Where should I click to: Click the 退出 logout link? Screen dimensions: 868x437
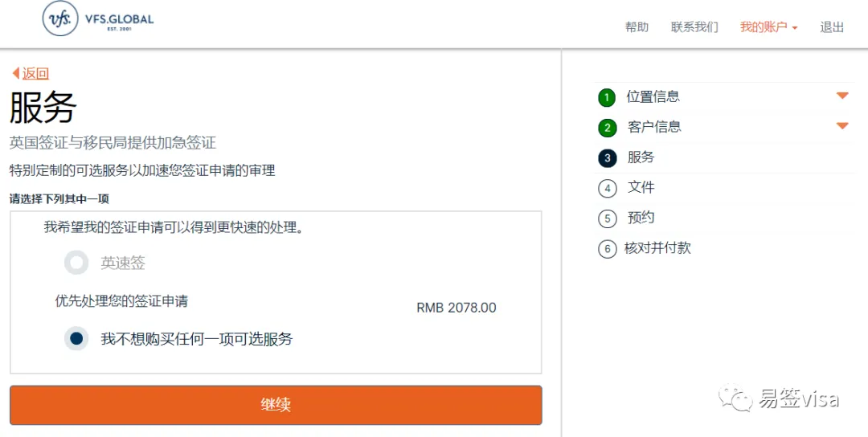tap(832, 27)
